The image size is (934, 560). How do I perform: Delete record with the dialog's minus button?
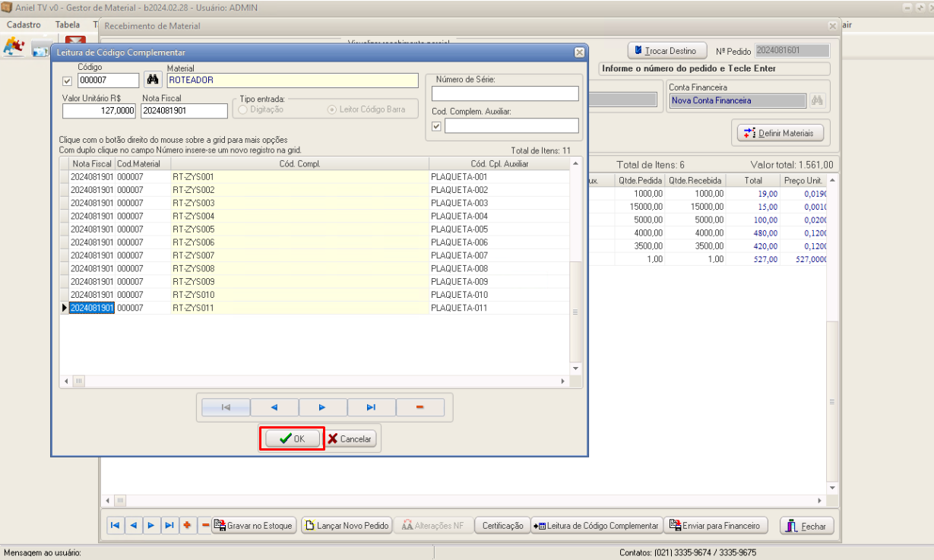420,407
